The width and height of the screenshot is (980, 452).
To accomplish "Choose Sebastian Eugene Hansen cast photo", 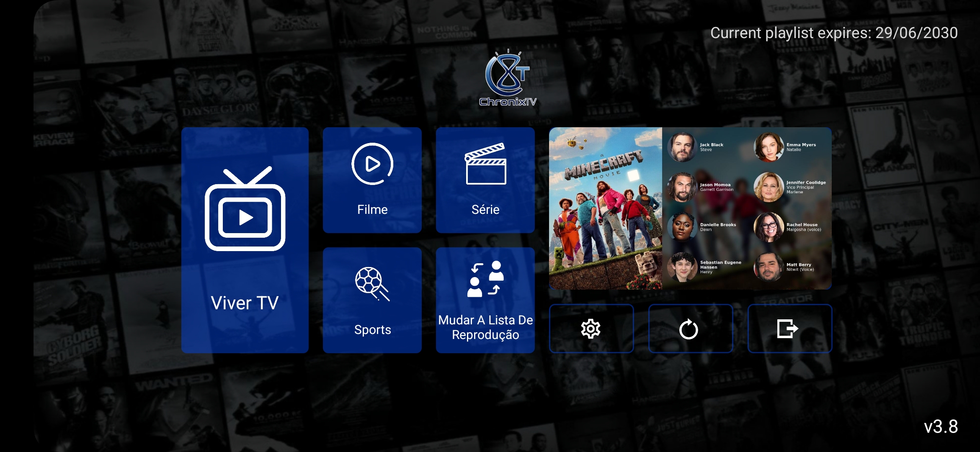I will pos(682,267).
